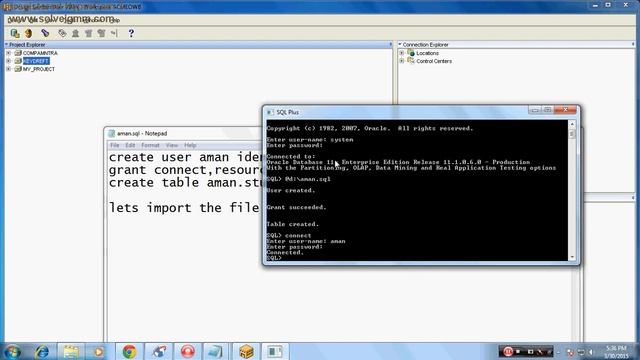Image resolution: width=640 pixels, height=360 pixels.
Task: Select the COMPAMNTRA project
Action: coord(40,53)
